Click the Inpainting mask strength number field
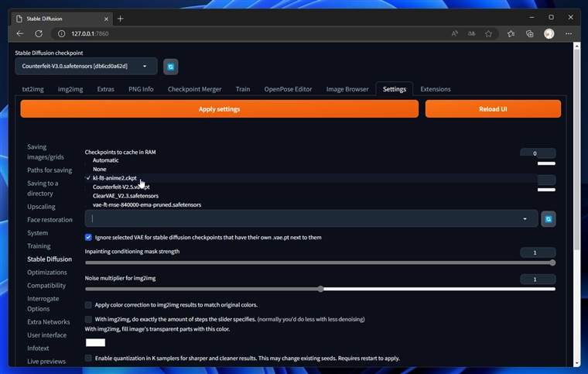 click(x=538, y=252)
